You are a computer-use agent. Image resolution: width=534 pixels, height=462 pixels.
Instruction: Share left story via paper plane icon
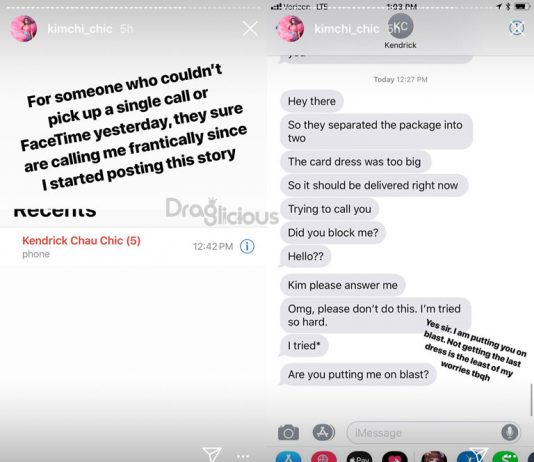[x=211, y=454]
